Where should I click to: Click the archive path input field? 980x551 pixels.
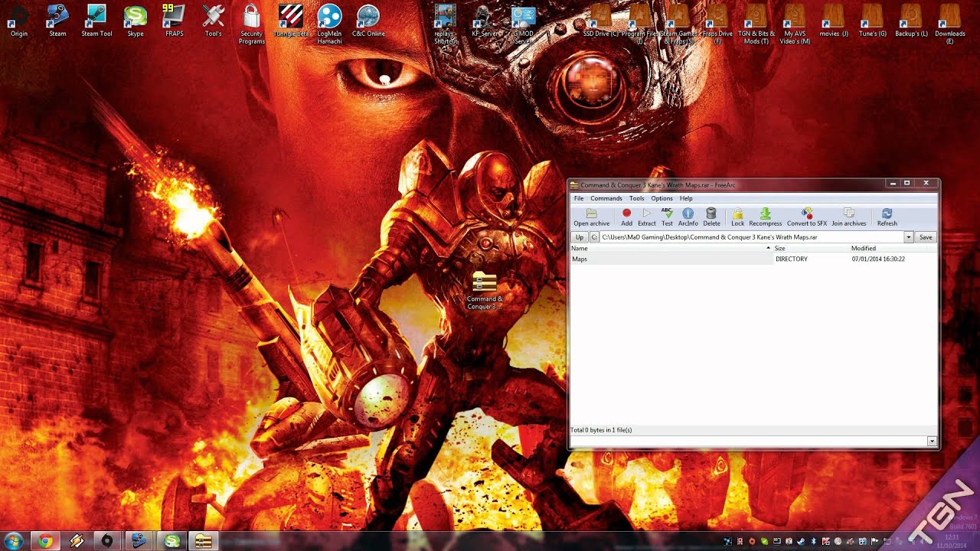tap(752, 237)
